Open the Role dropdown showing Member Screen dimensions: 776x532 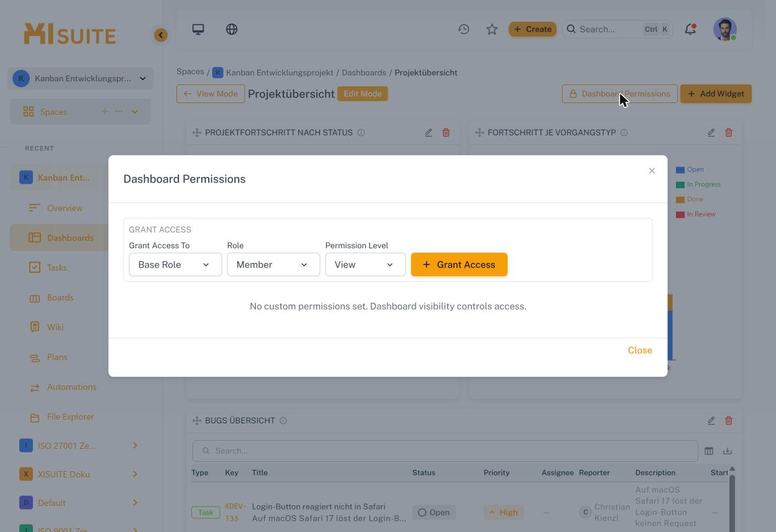[273, 264]
